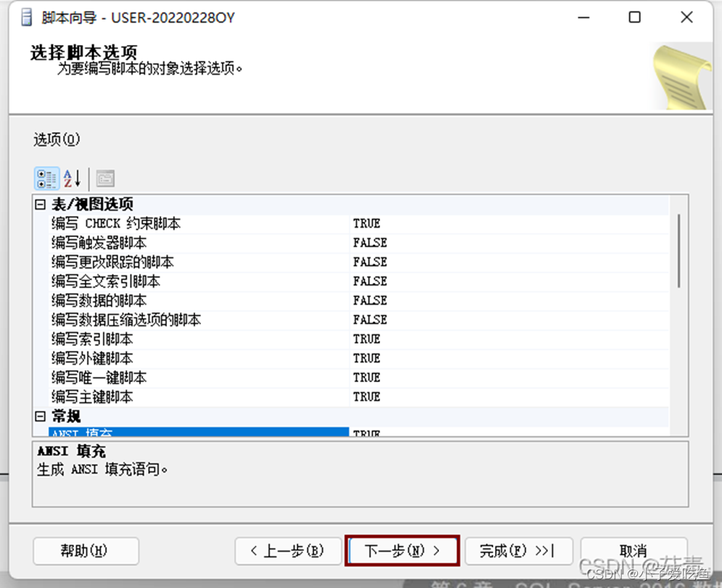Switch property grid to Categorized view

[x=47, y=178]
